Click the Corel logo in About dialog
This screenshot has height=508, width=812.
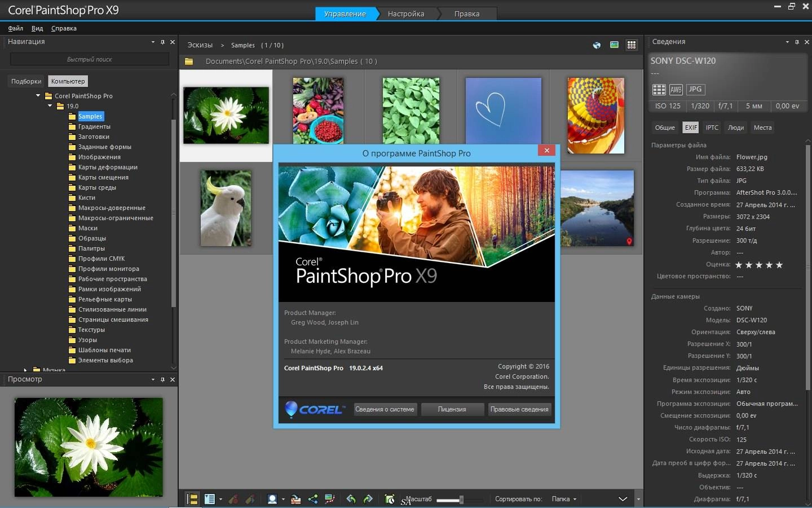coord(315,409)
